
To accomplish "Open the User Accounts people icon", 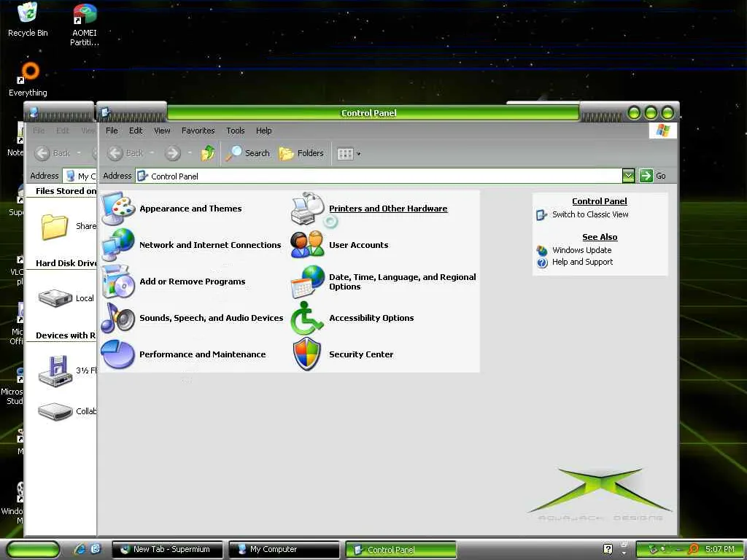I will click(308, 245).
